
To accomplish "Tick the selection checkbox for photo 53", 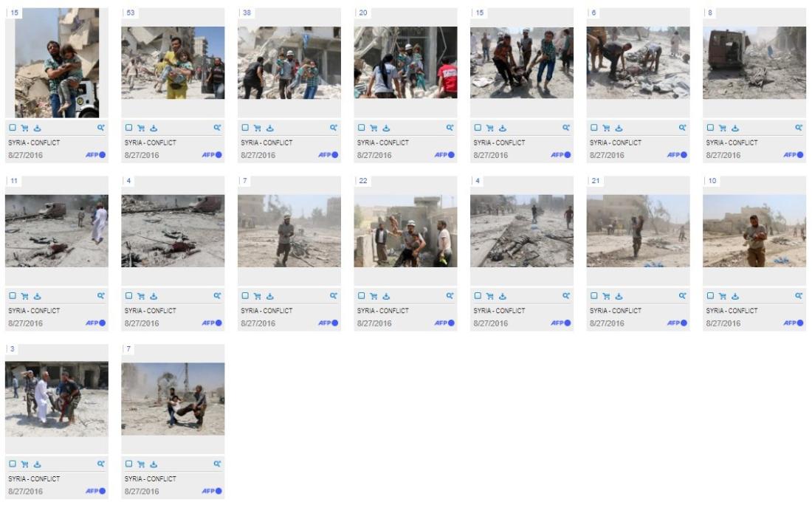I will point(128,128).
